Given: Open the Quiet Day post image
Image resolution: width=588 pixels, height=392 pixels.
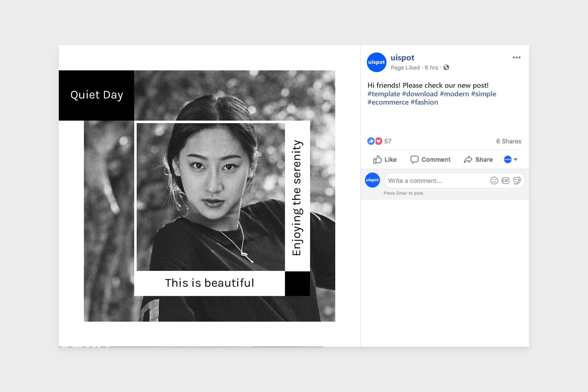Looking at the screenshot, I should pyautogui.click(x=209, y=196).
